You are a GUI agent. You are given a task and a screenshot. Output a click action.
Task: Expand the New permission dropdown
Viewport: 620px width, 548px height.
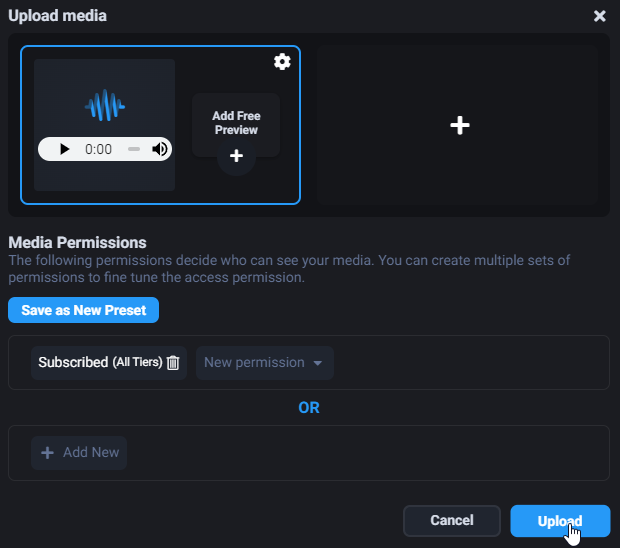264,363
